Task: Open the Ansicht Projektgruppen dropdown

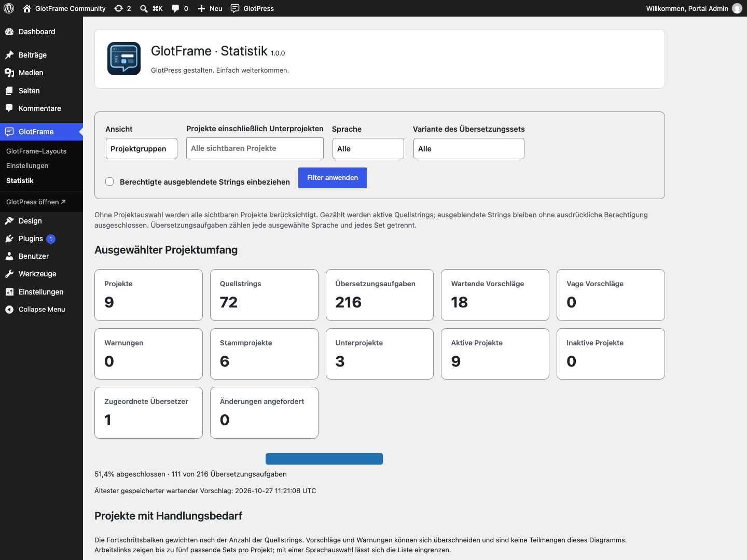Action: (x=142, y=148)
